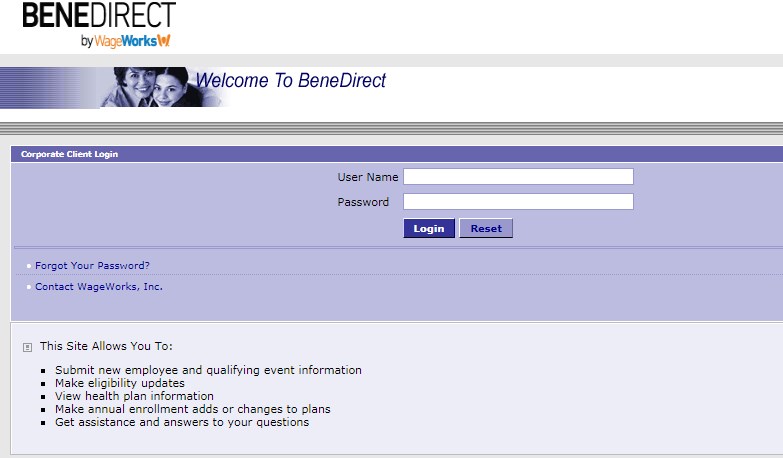Screen dimensions: 783x458
Task: Click the User Name label
Action: 368,177
